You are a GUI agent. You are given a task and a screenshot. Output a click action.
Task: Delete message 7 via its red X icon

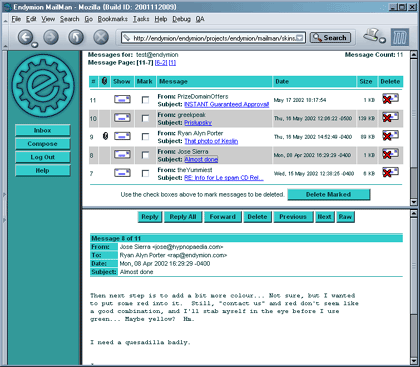click(x=390, y=172)
